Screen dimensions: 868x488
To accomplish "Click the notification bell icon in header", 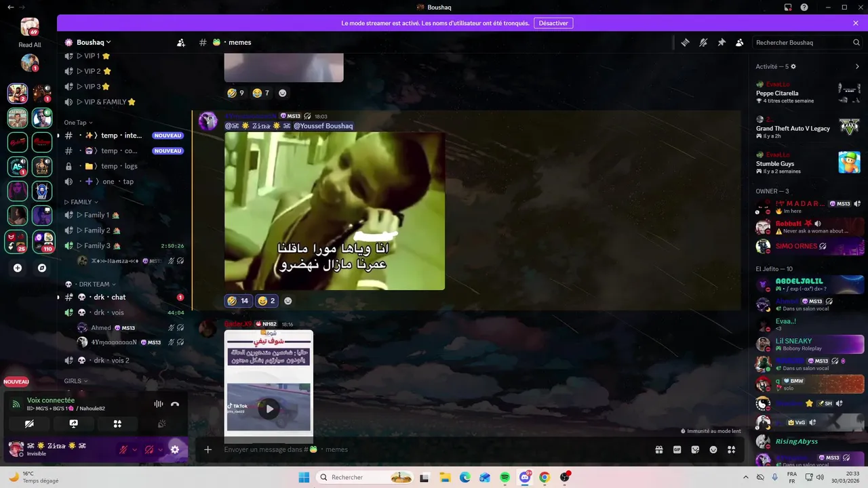I will click(703, 42).
